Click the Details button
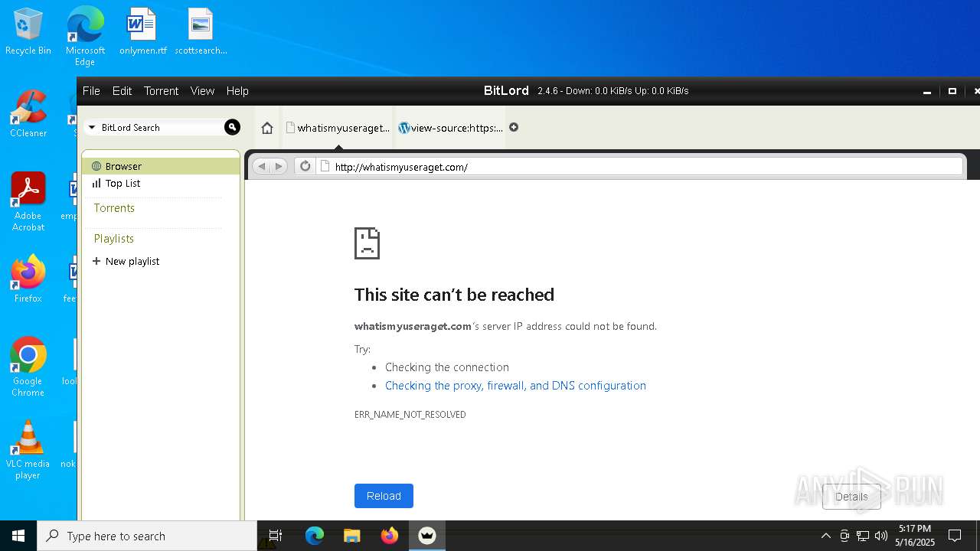 click(x=851, y=497)
